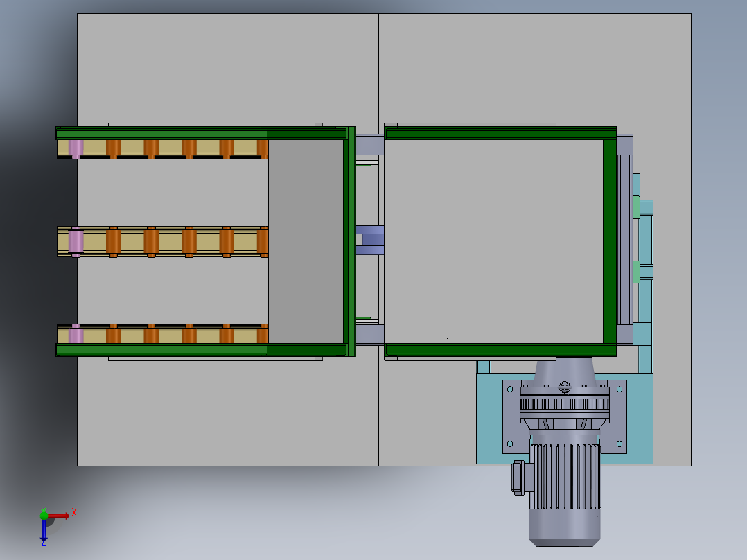Click the green Y axis origin ball of the triad

coord(44,515)
